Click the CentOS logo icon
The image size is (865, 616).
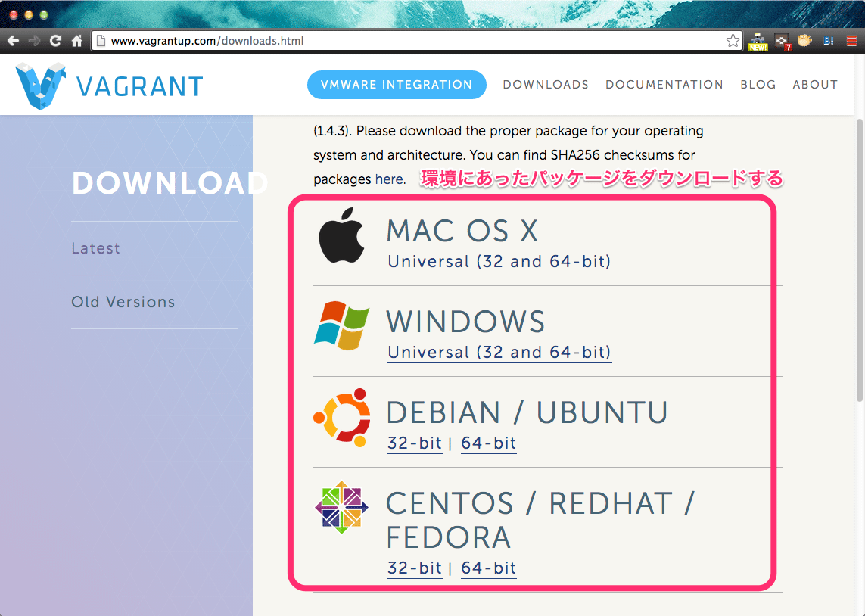(342, 507)
